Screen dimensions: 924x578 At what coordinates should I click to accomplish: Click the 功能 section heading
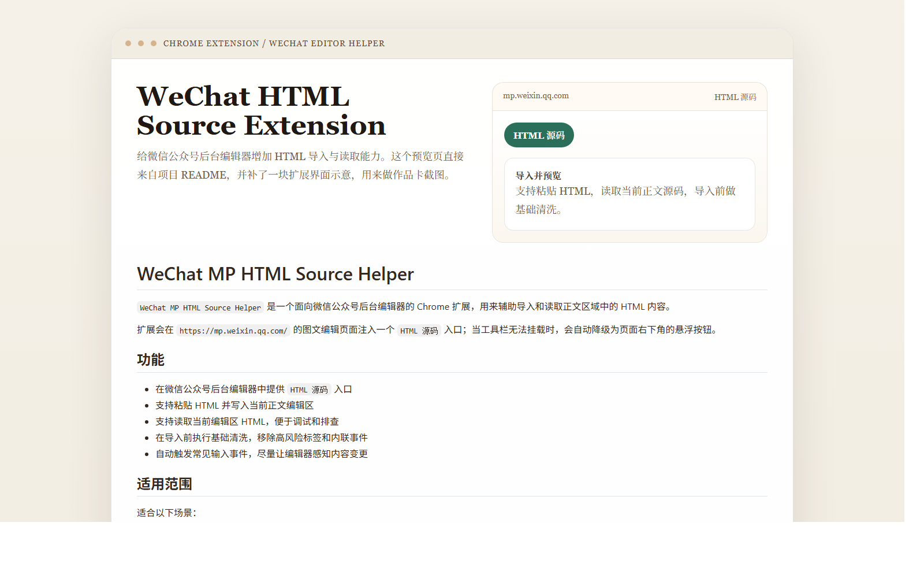pos(151,360)
